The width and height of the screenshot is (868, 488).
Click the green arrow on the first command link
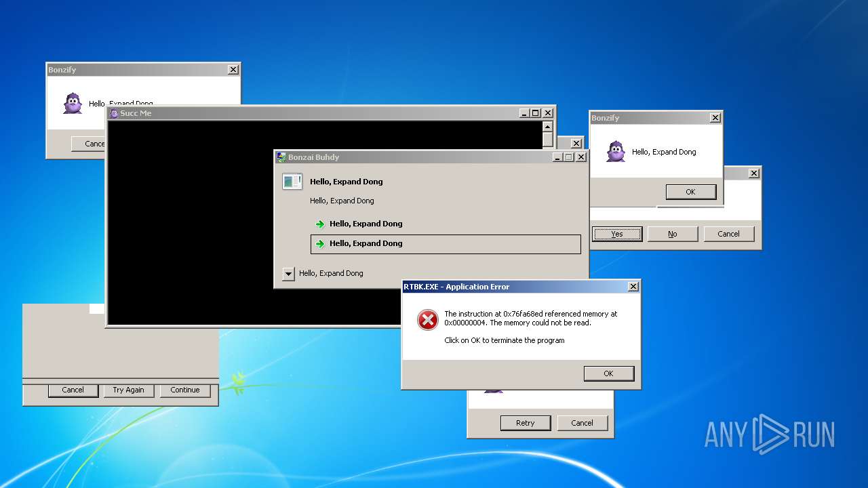pyautogui.click(x=320, y=224)
